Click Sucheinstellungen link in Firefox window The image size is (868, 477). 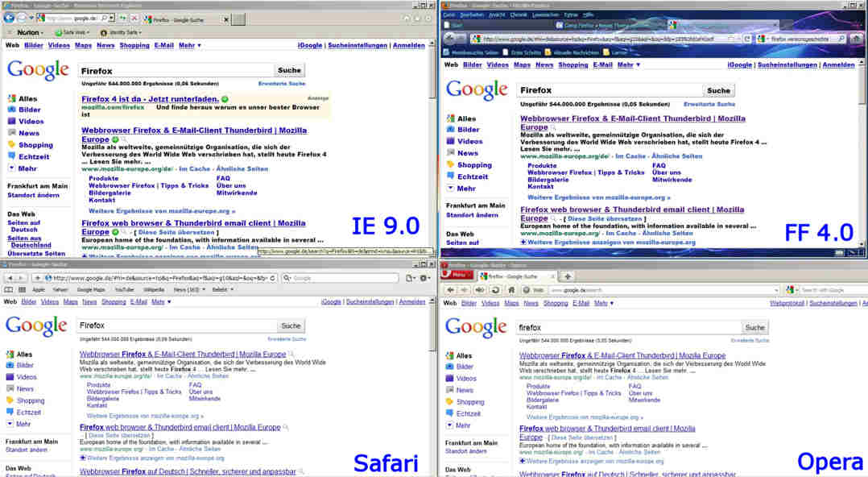787,64
